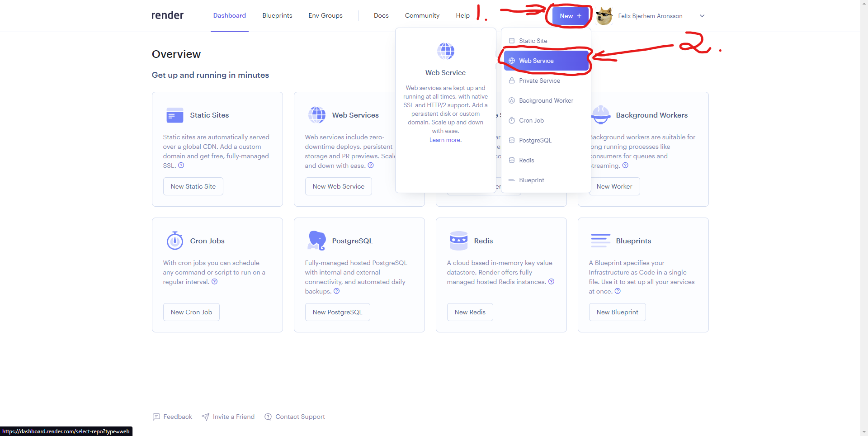868x436 pixels.
Task: Open the Dashboard tab
Action: [x=230, y=15]
